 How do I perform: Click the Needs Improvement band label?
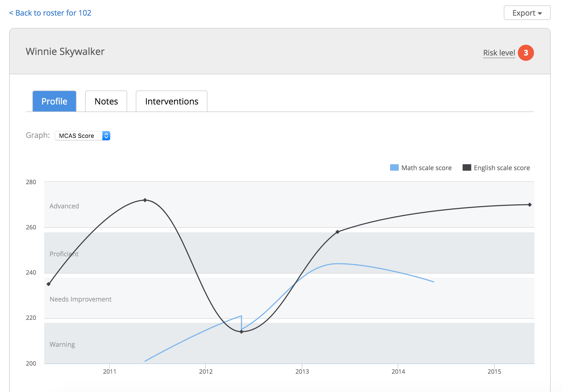pos(81,299)
